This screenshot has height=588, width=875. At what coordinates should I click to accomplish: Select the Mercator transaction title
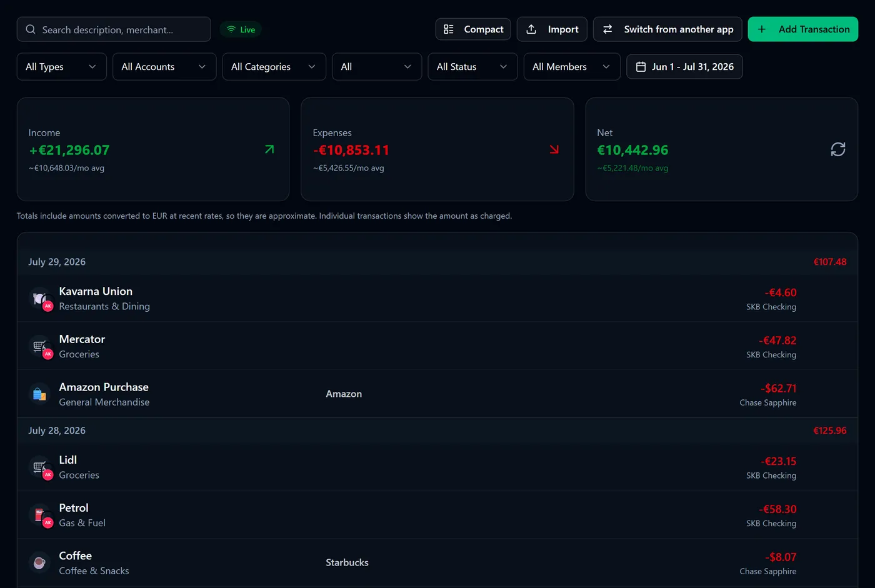point(82,339)
